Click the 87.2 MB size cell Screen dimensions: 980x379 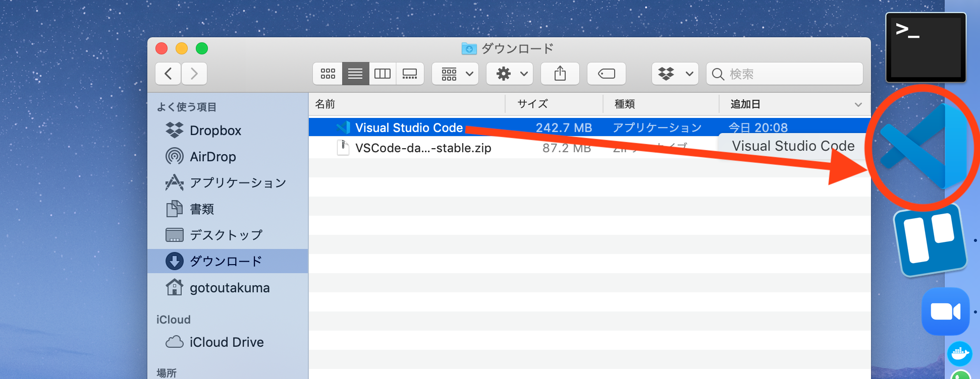click(x=567, y=148)
